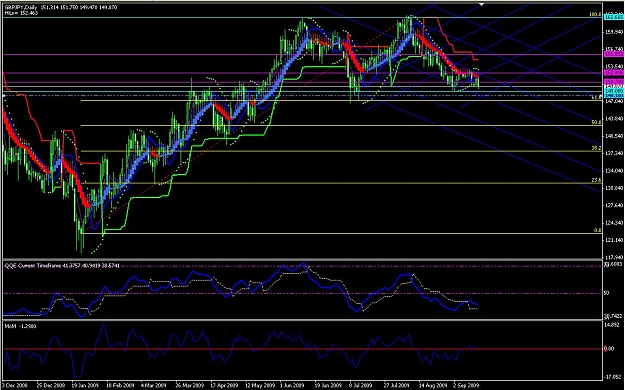The width and height of the screenshot is (625, 390).
Task: Click the GBPJPY,Daily chart title text
Action: tap(21, 7)
